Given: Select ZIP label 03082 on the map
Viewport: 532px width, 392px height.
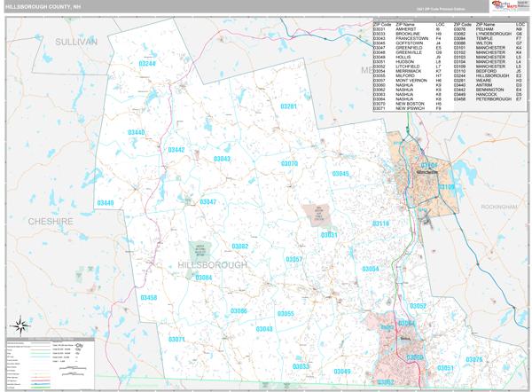Looking at the screenshot, I should (240, 247).
